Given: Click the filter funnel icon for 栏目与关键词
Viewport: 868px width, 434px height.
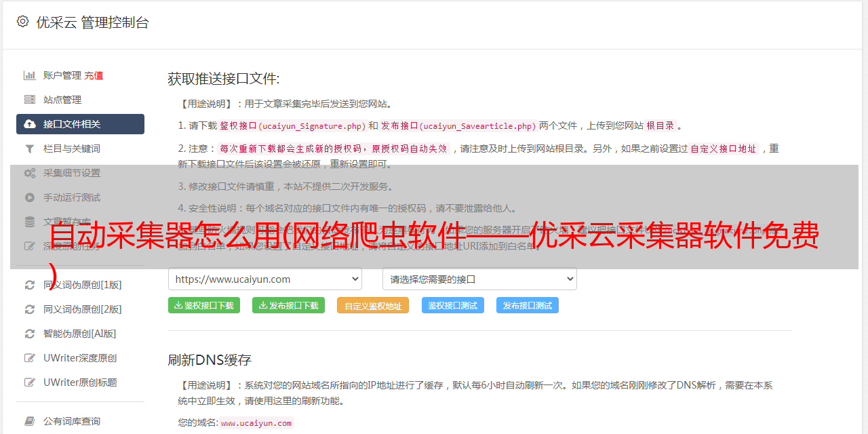Looking at the screenshot, I should (30, 149).
